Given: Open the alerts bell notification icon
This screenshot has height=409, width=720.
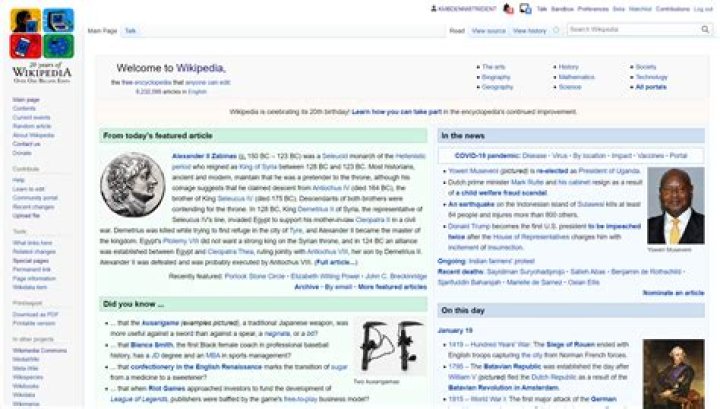Looking at the screenshot, I should pyautogui.click(x=508, y=9).
